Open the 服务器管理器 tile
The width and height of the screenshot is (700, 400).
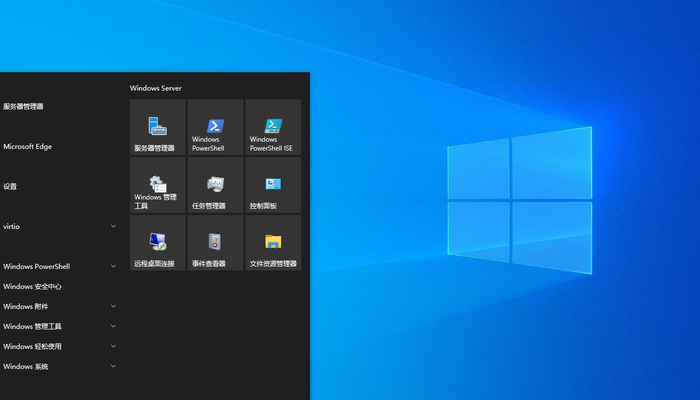tap(158, 127)
